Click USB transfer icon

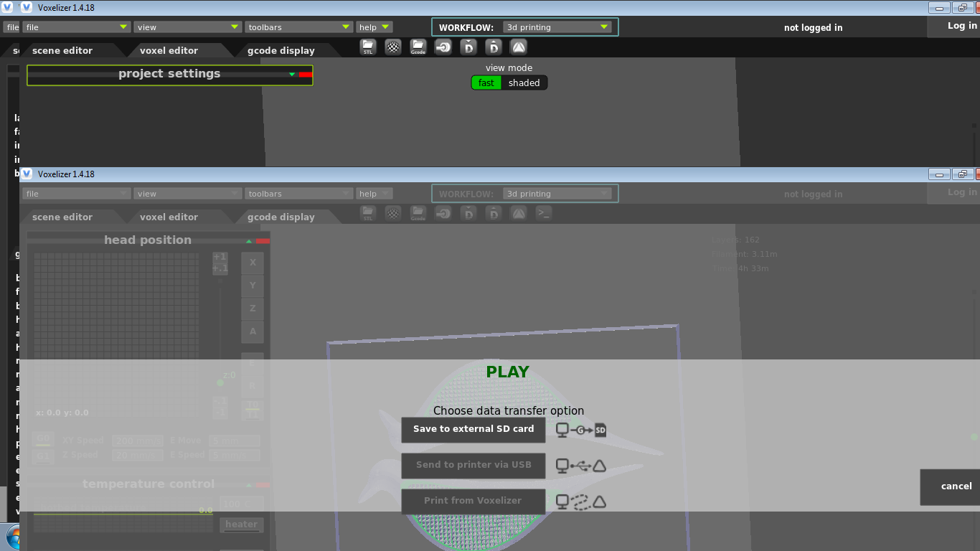pyautogui.click(x=581, y=466)
